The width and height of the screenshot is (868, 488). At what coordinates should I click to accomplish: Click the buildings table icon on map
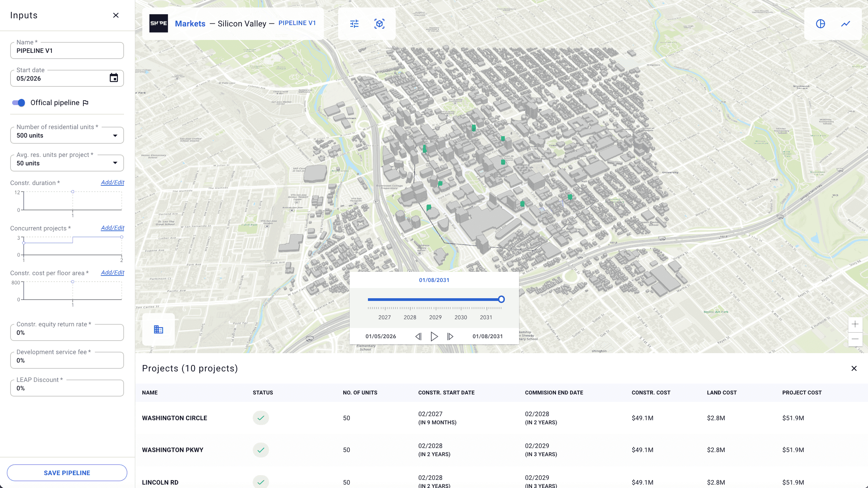tap(159, 329)
